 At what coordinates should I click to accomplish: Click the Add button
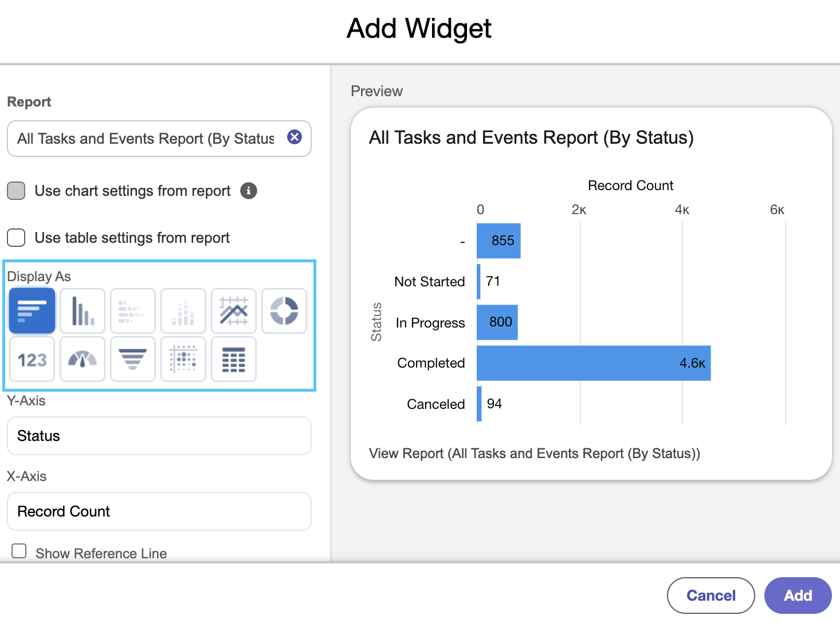coord(798,596)
